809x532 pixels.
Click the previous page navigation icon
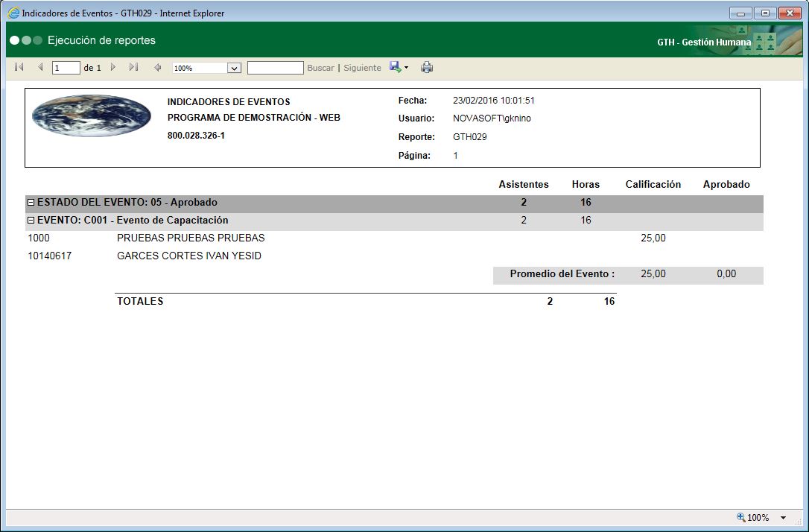coord(39,67)
